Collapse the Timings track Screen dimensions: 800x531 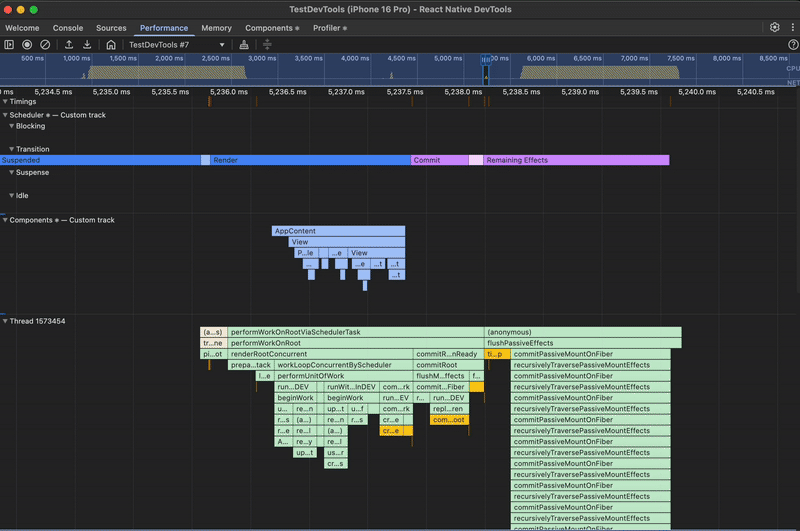(x=4, y=102)
